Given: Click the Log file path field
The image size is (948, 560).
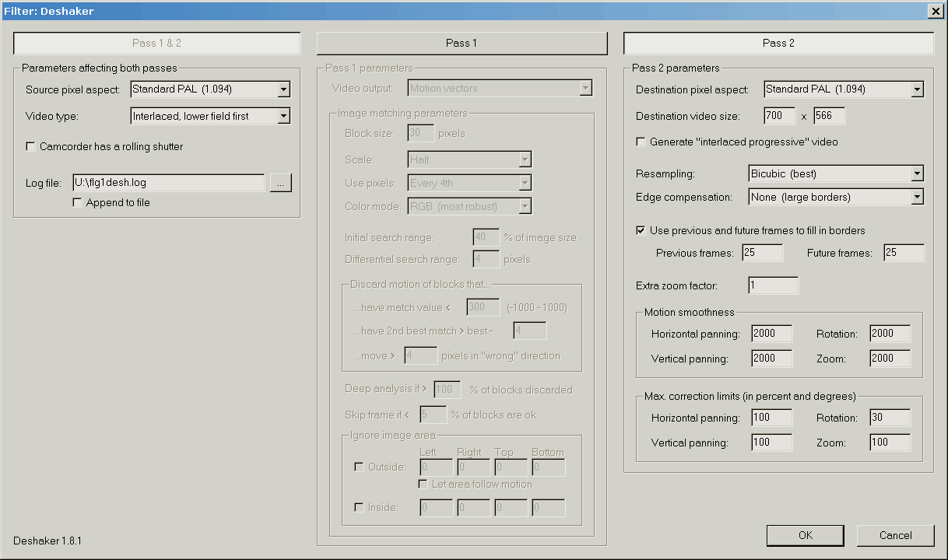Looking at the screenshot, I should (168, 183).
